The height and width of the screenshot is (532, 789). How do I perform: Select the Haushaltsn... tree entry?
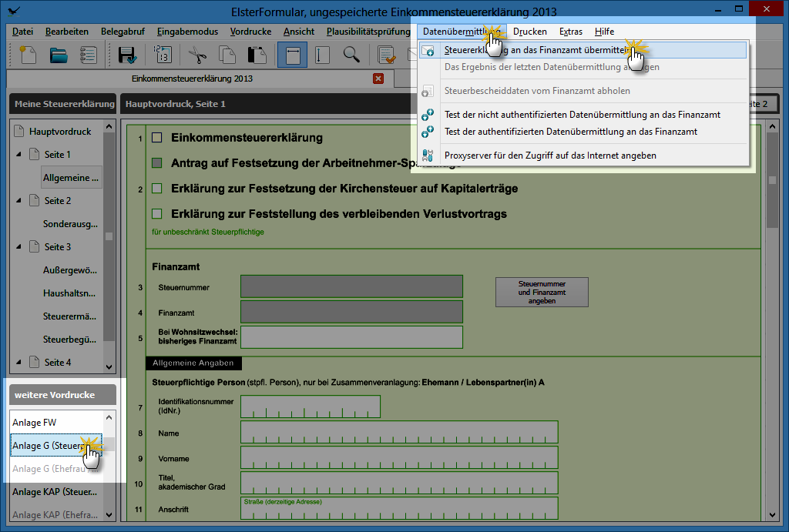(x=69, y=293)
